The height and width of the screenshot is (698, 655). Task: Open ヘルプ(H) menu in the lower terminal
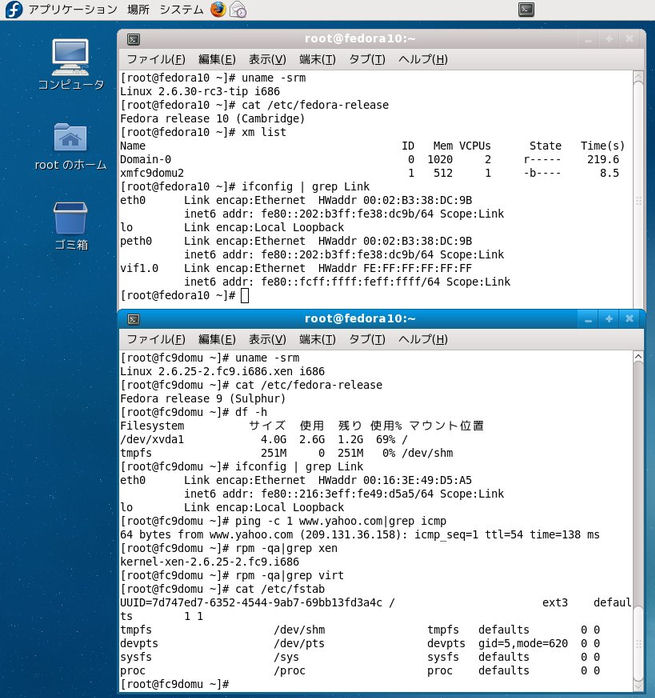(x=423, y=339)
